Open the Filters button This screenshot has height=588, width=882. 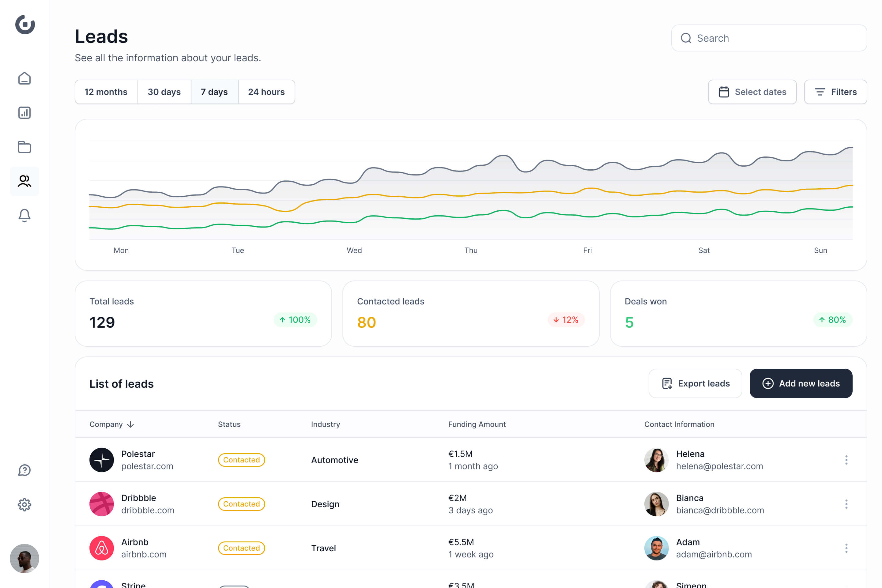point(835,92)
